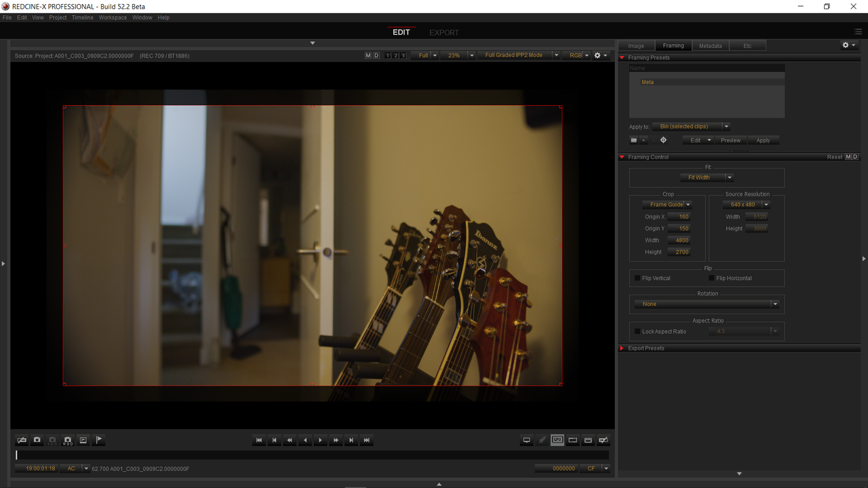Select the Meta framing preset row
This screenshot has width=868, height=488.
pyautogui.click(x=707, y=82)
